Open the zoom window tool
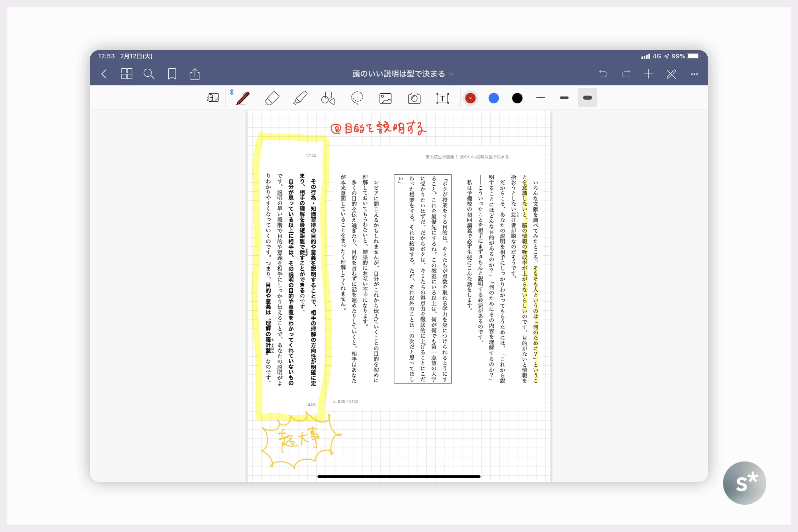The image size is (798, 532). point(213,98)
